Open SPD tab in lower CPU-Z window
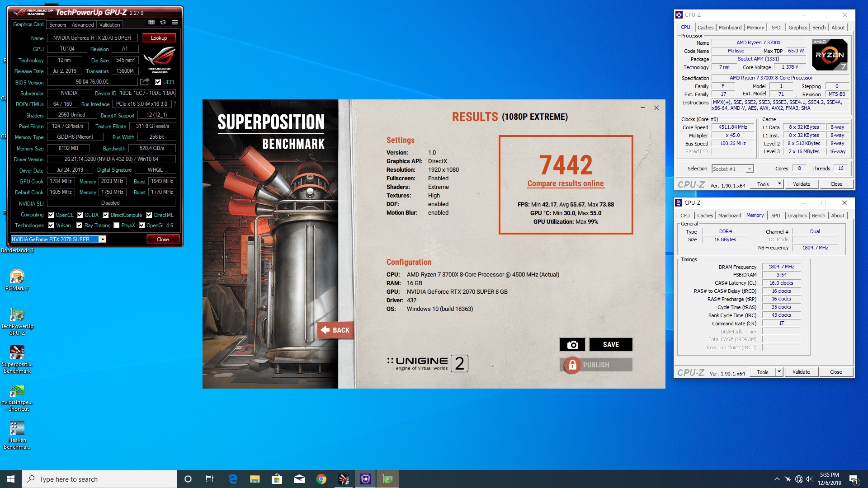 click(776, 216)
